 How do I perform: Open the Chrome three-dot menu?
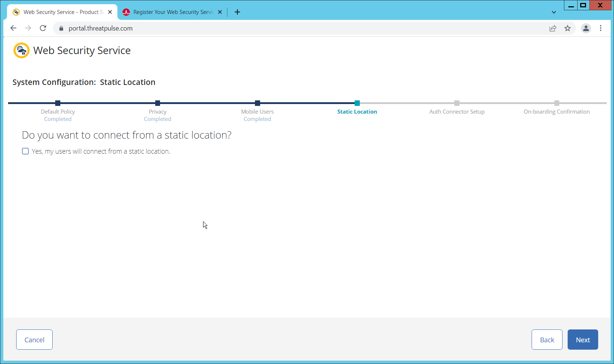pyautogui.click(x=600, y=28)
